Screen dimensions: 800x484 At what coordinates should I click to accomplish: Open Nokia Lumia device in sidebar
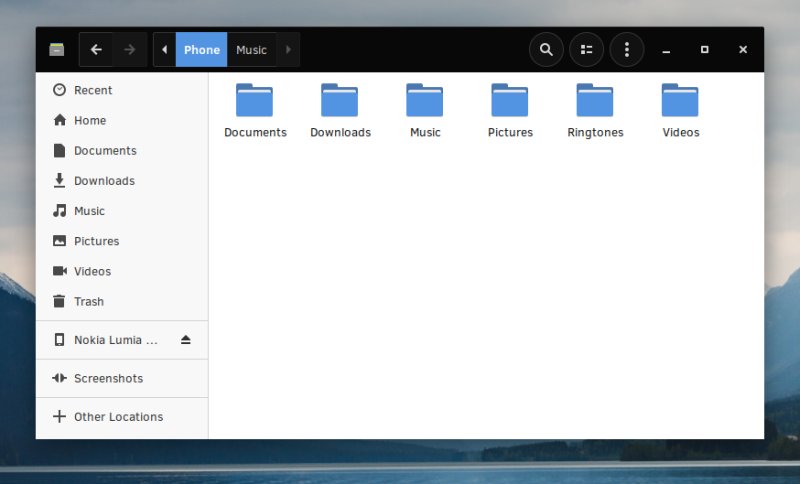tap(115, 340)
